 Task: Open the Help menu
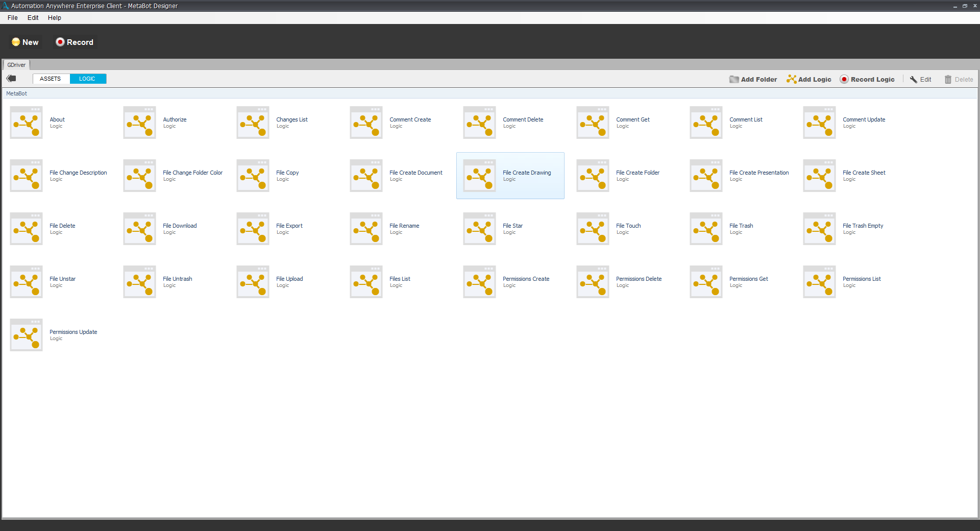[55, 18]
